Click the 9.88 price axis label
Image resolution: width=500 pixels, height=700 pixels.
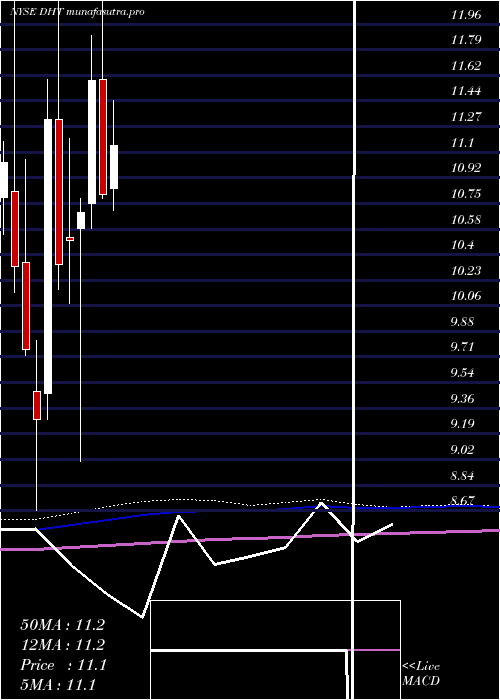pyautogui.click(x=462, y=322)
